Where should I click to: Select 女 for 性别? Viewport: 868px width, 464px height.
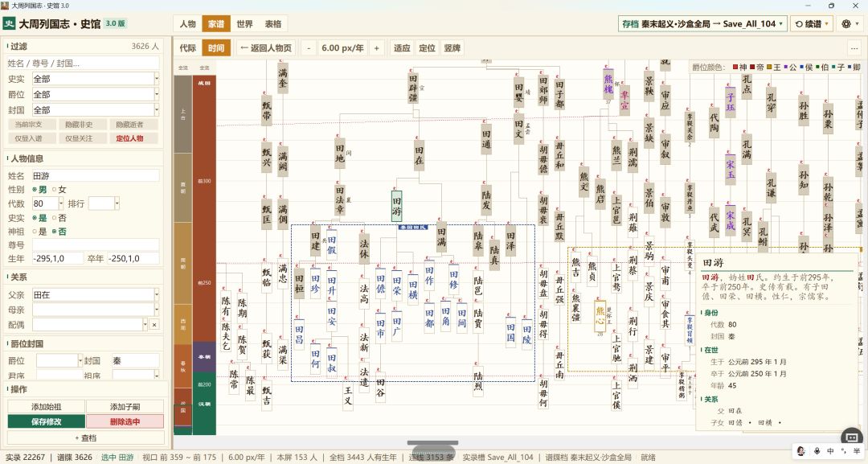click(x=59, y=189)
